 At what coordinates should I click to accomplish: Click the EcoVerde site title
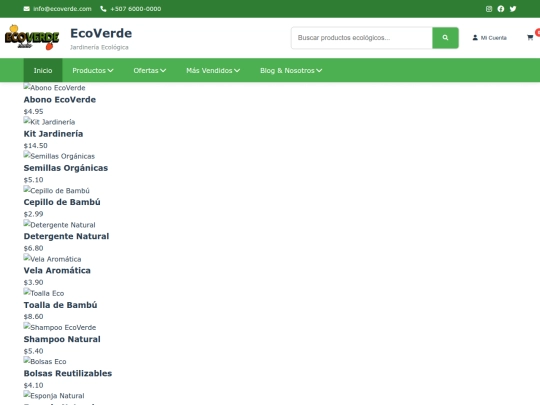coord(101,33)
